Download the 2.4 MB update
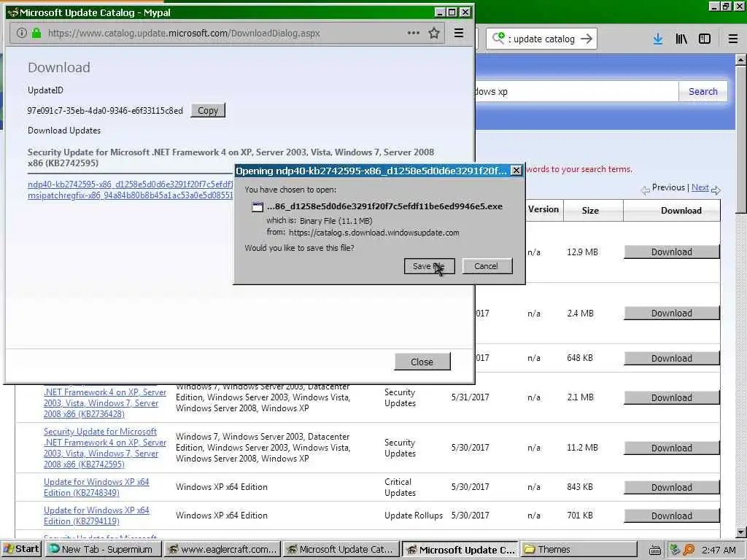The image size is (747, 560). (x=672, y=314)
